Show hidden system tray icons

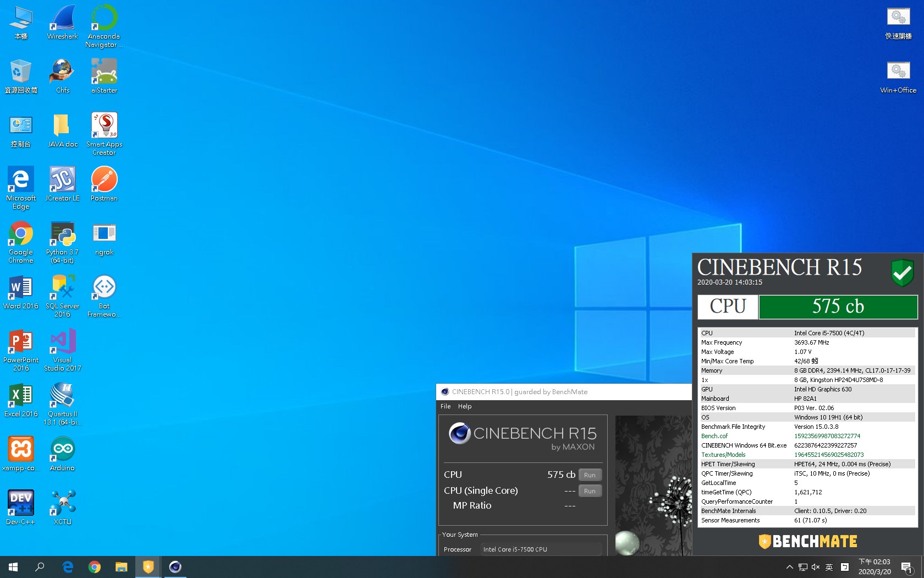(789, 567)
